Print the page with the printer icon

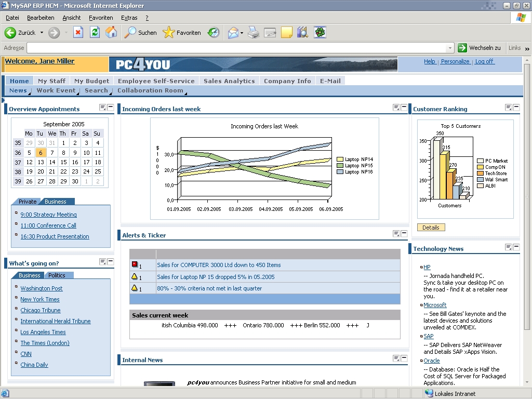click(253, 33)
